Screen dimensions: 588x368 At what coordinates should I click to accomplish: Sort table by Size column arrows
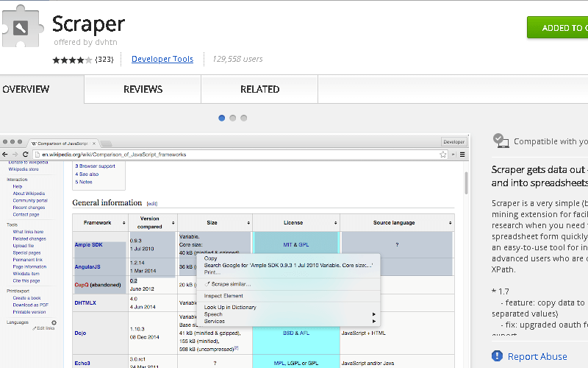(x=248, y=223)
